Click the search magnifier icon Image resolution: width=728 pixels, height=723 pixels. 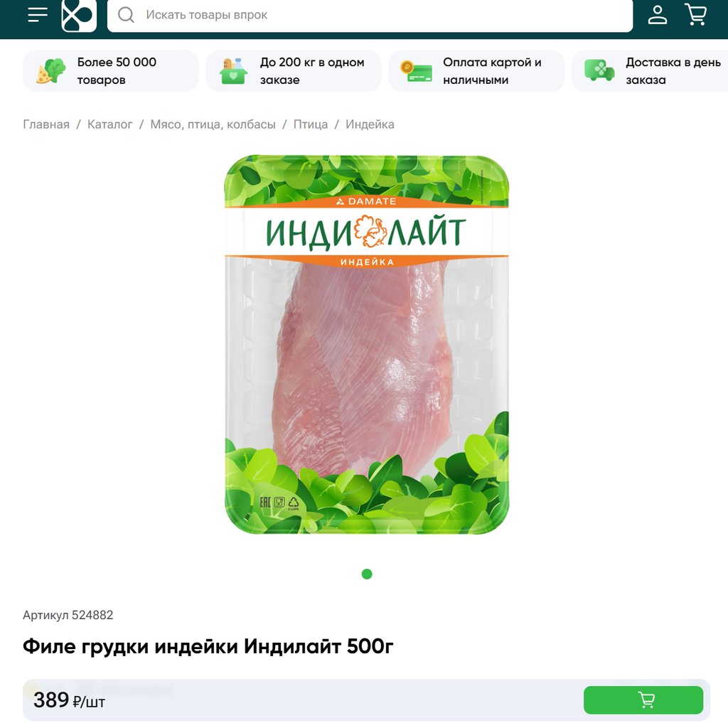tap(126, 15)
